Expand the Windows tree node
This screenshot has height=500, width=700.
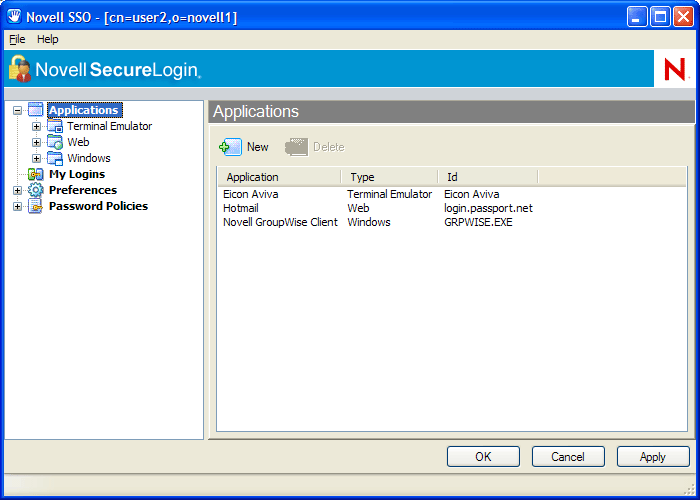tap(37, 158)
